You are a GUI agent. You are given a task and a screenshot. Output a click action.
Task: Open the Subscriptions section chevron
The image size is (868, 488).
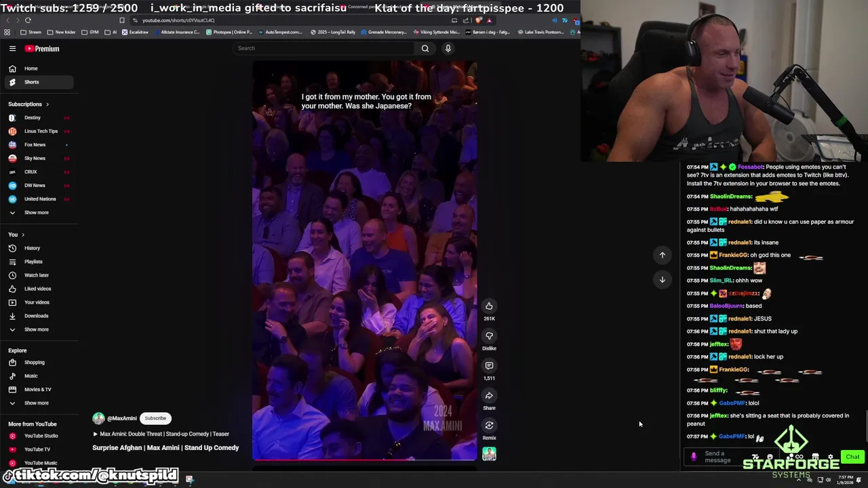47,104
